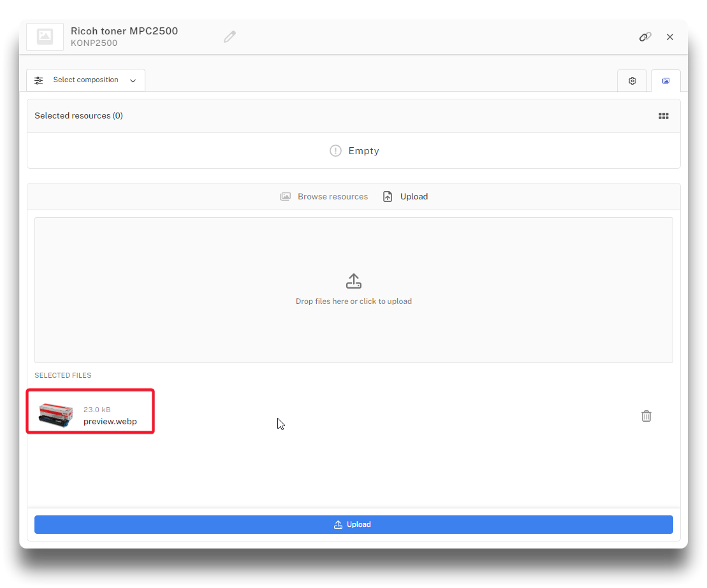This screenshot has width=707, height=588.
Task: Click the chain link icon in header
Action: point(645,37)
